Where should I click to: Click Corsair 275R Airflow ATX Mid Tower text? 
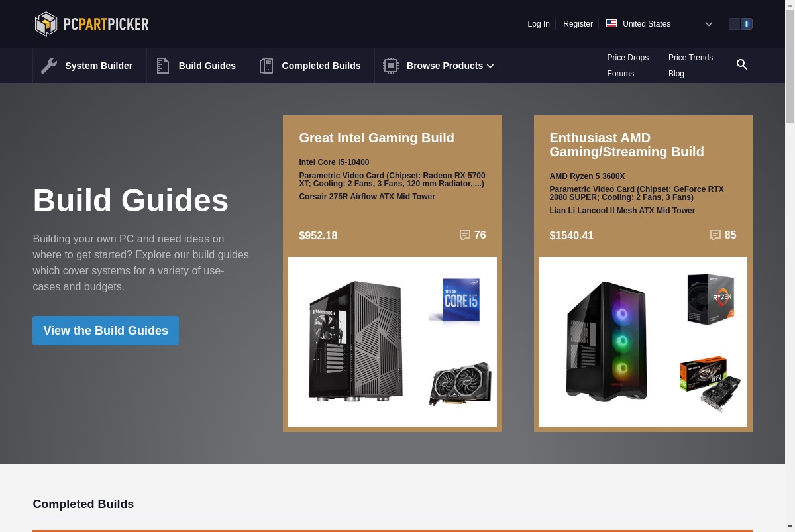click(367, 197)
